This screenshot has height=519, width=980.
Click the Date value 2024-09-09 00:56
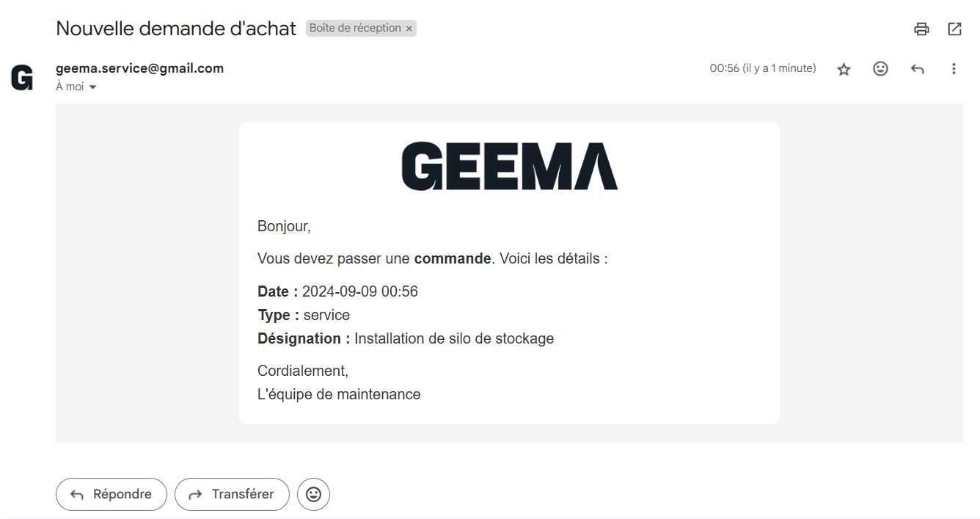(359, 291)
